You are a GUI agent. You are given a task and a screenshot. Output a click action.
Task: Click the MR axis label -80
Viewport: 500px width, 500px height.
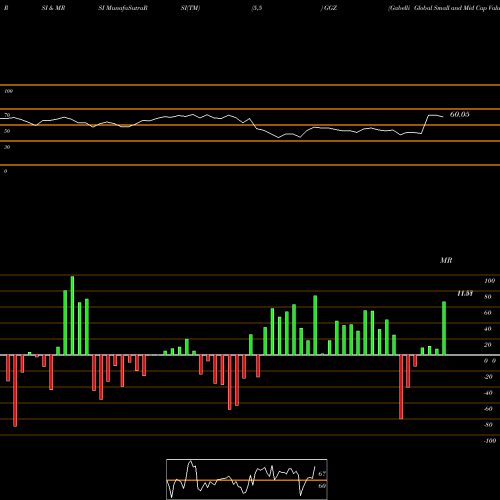[488, 425]
